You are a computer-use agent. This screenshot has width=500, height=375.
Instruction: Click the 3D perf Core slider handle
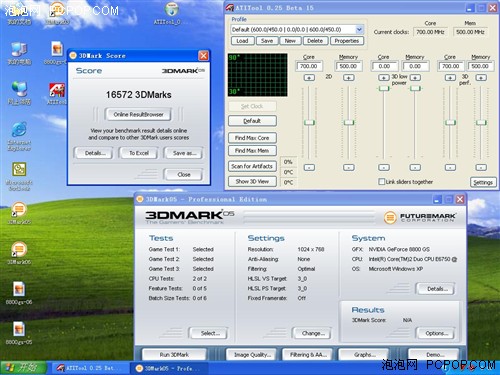click(450, 122)
